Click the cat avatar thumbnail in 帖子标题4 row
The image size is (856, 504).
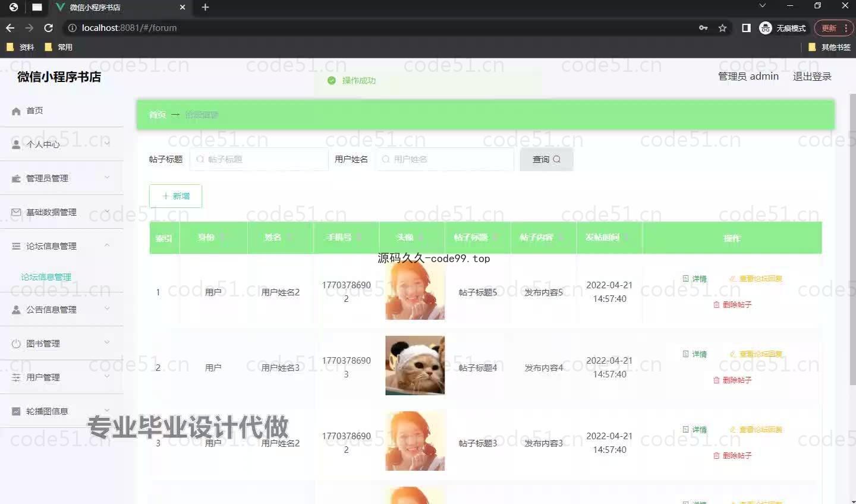pos(415,366)
